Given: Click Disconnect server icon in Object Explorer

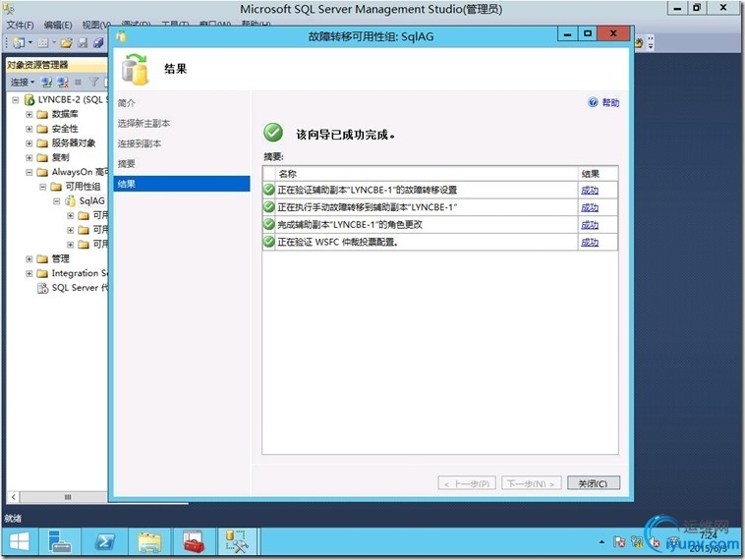Looking at the screenshot, I should 63,83.
